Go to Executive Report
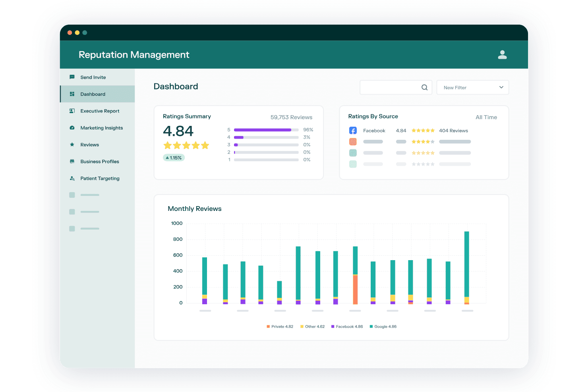This screenshot has width=588, height=392. click(97, 111)
